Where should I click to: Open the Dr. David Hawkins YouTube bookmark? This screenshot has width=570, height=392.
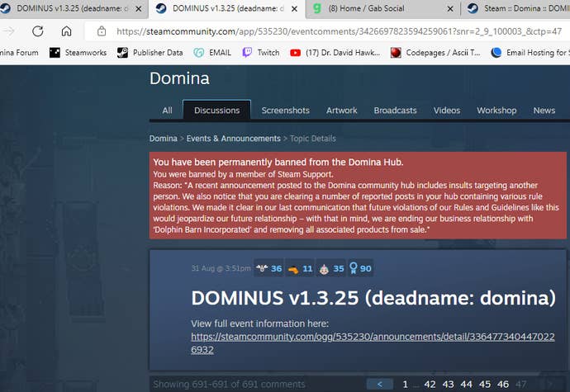point(334,53)
